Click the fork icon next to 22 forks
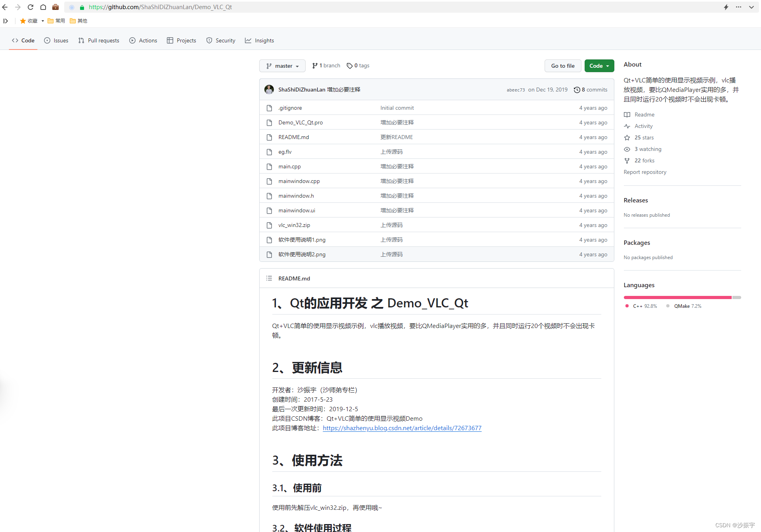Image resolution: width=761 pixels, height=532 pixels. 627,160
